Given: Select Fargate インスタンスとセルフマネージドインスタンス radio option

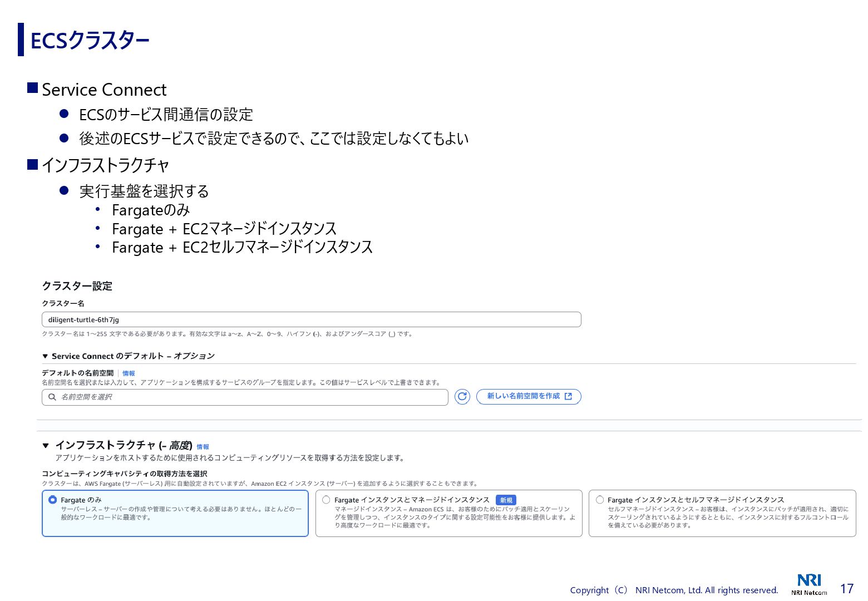Looking at the screenshot, I should (600, 500).
